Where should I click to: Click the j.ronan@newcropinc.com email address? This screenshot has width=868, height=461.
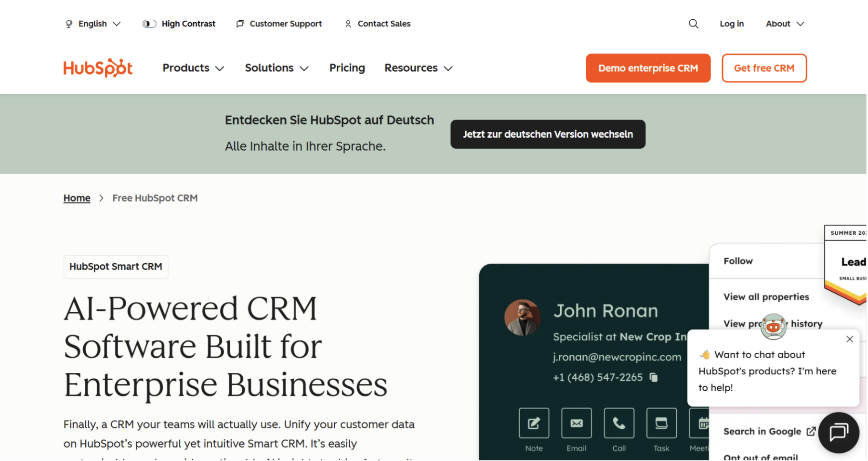click(617, 357)
